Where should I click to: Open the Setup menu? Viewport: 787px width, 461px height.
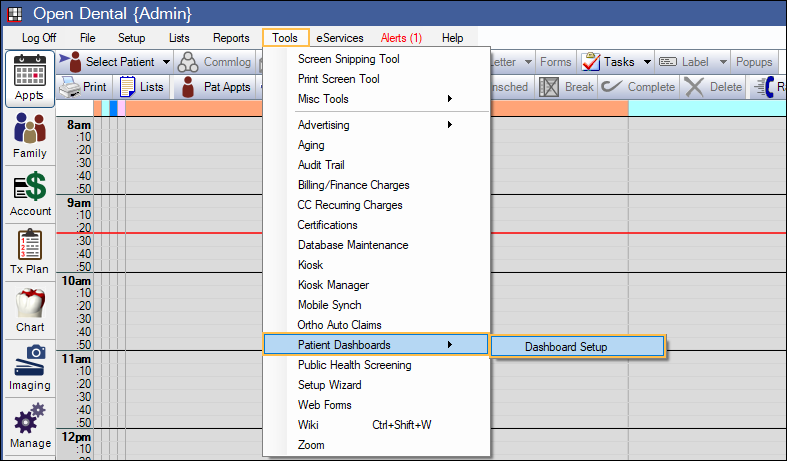tap(132, 38)
